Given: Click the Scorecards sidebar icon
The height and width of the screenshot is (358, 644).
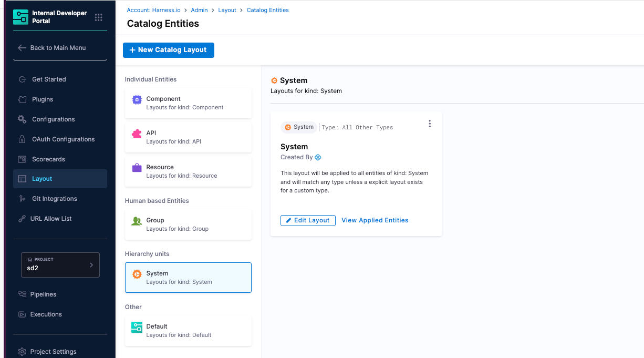Looking at the screenshot, I should [22, 159].
